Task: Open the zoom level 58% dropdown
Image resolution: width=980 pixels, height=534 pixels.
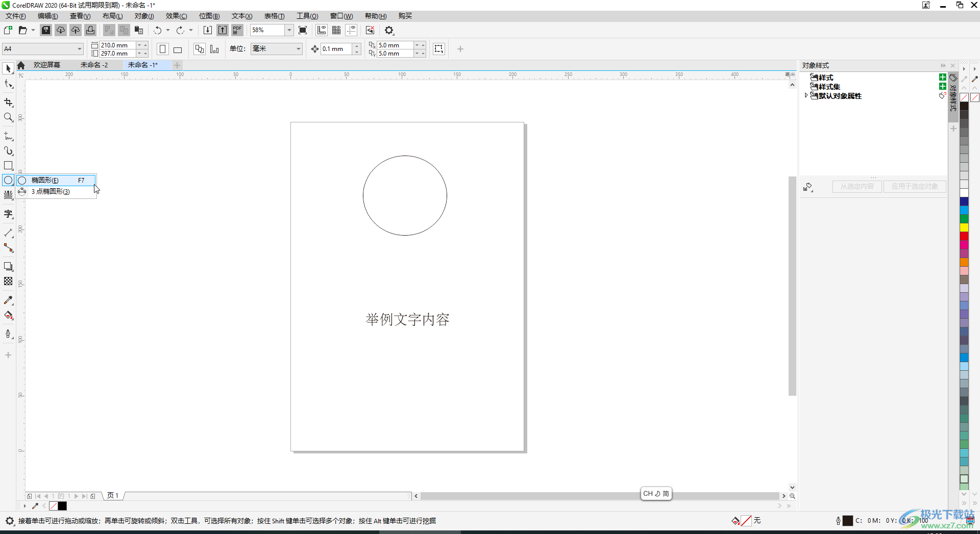Action: click(x=289, y=30)
